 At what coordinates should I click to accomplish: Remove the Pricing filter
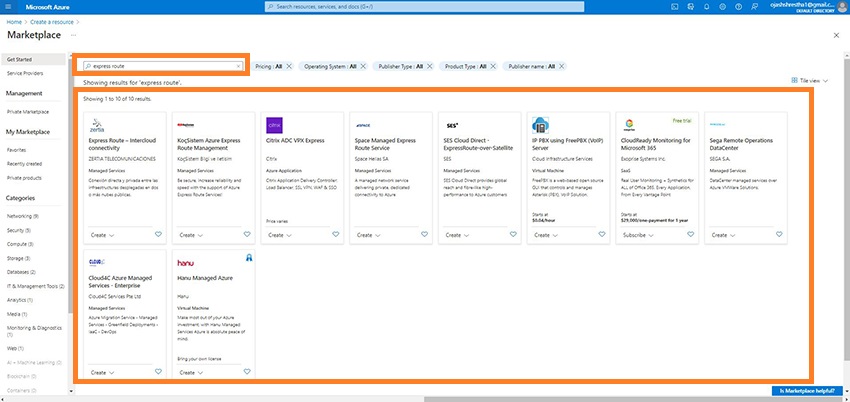pyautogui.click(x=289, y=66)
